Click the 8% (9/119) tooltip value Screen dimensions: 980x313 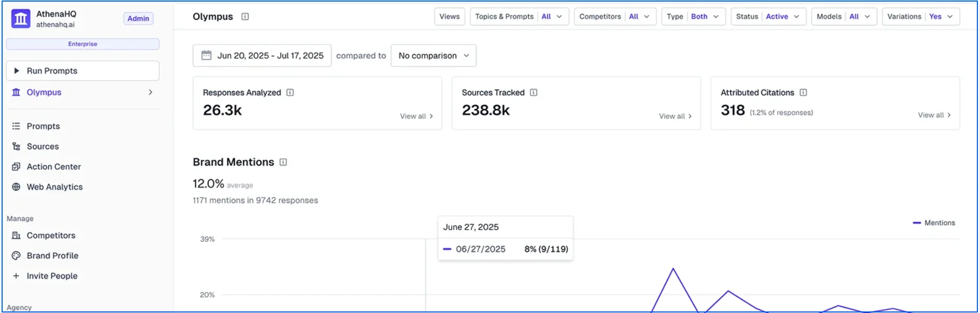[546, 249]
